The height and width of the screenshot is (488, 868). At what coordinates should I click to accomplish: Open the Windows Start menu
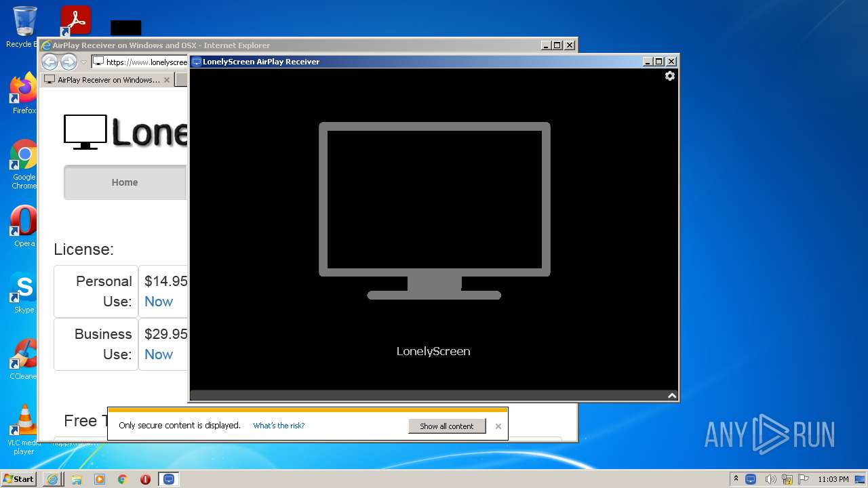tap(19, 479)
